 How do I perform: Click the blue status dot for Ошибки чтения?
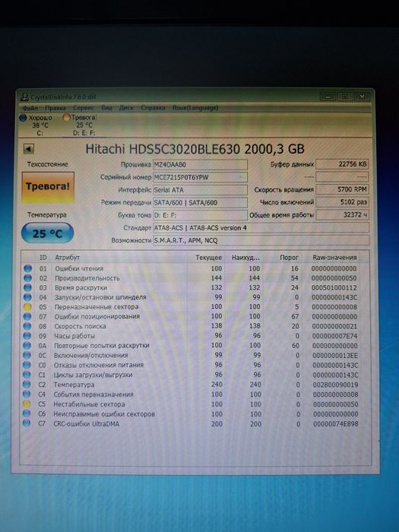point(28,268)
